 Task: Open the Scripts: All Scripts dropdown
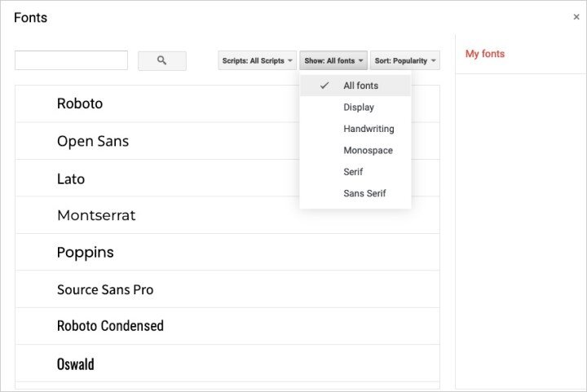pos(257,60)
